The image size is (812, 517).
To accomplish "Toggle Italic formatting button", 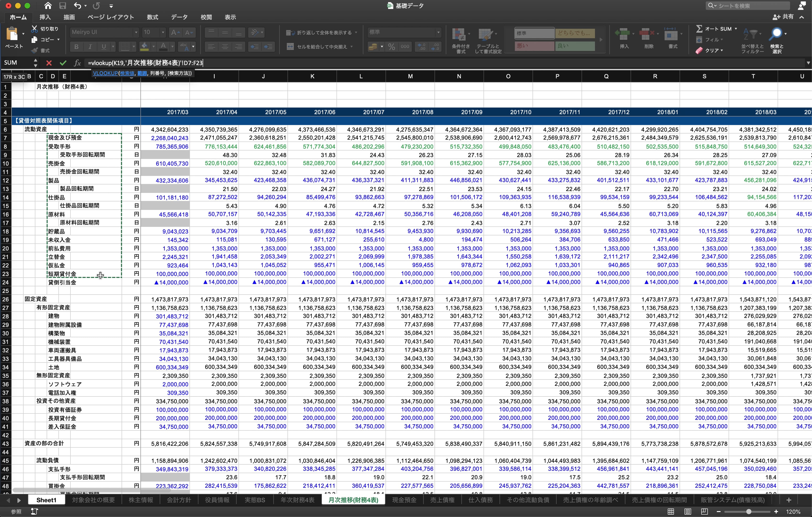I will pos(90,47).
